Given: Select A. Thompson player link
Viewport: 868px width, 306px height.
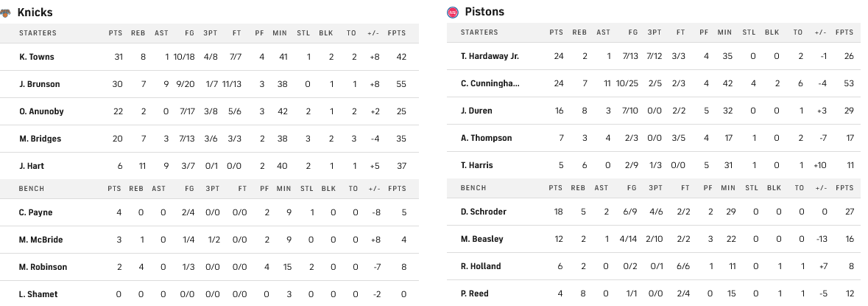Looking at the screenshot, I should (x=486, y=138).
